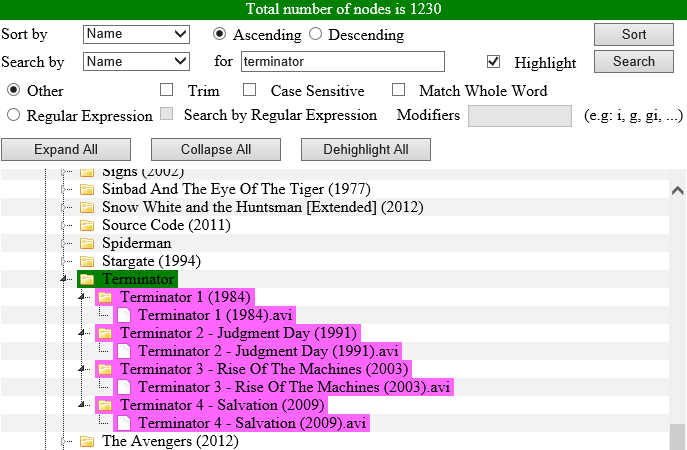Click the Terminator 4 - Salvation (2009).avi file icon
The height and width of the screenshot is (450, 687).
click(124, 423)
